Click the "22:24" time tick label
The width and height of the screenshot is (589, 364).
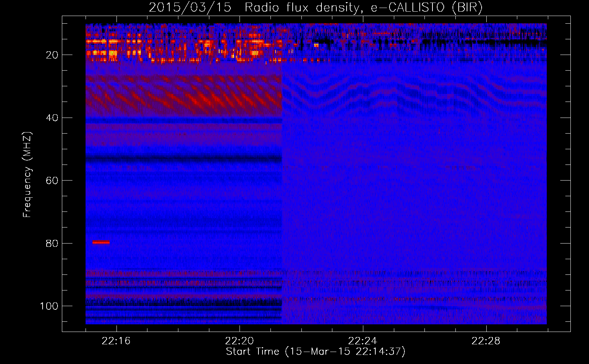[363, 341]
